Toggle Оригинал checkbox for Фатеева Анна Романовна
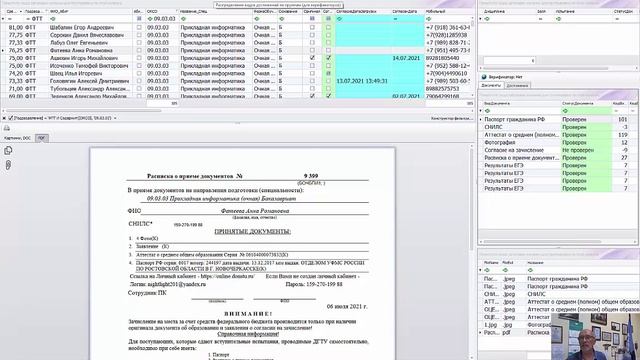The width and height of the screenshot is (640, 360). (312, 50)
